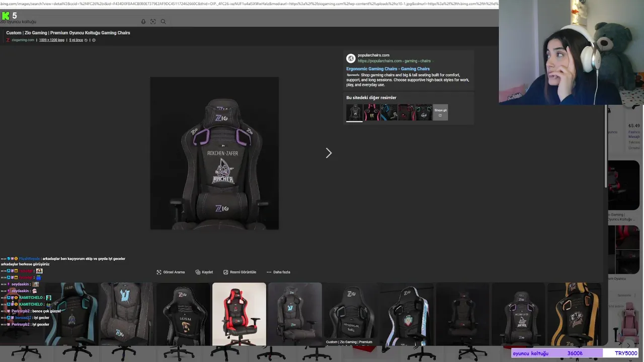Select the black and white chair thumbnail
The image size is (644, 362).
(x=407, y=314)
